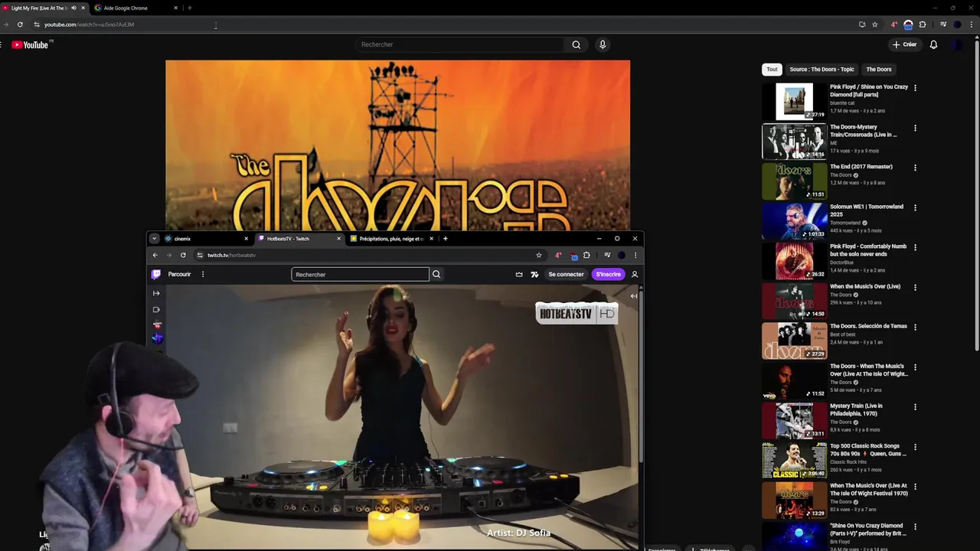This screenshot has width=980, height=551.
Task: Open Twitch Turbo icon
Action: pos(534,275)
